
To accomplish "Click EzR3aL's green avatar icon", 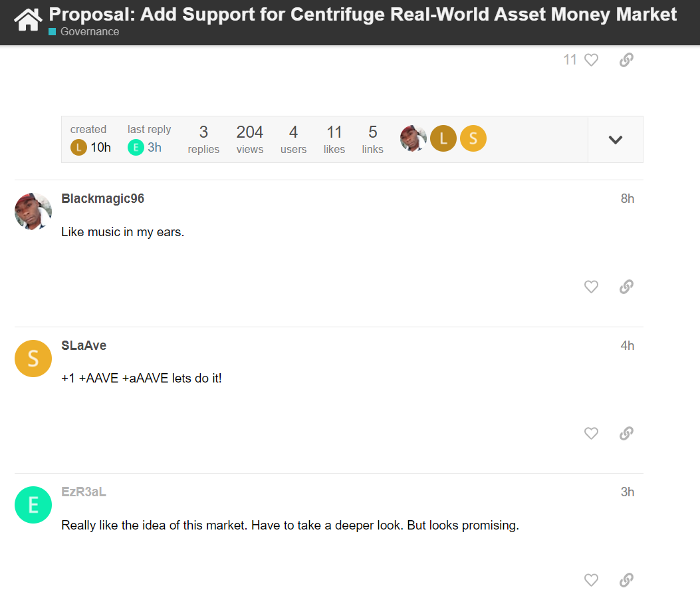I will [x=33, y=505].
